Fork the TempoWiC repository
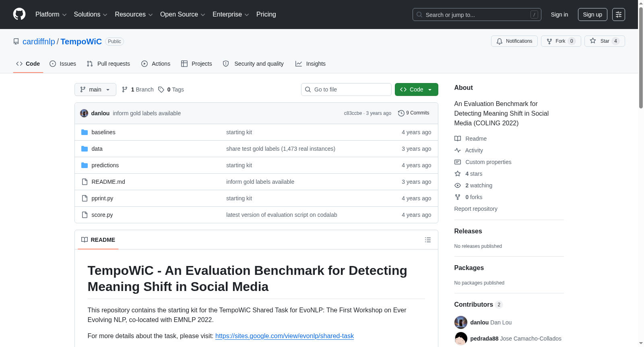The width and height of the screenshot is (644, 347). point(561,41)
